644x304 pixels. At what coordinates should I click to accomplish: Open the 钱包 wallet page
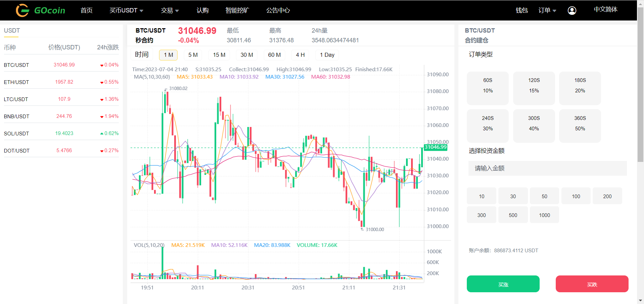(x=522, y=10)
